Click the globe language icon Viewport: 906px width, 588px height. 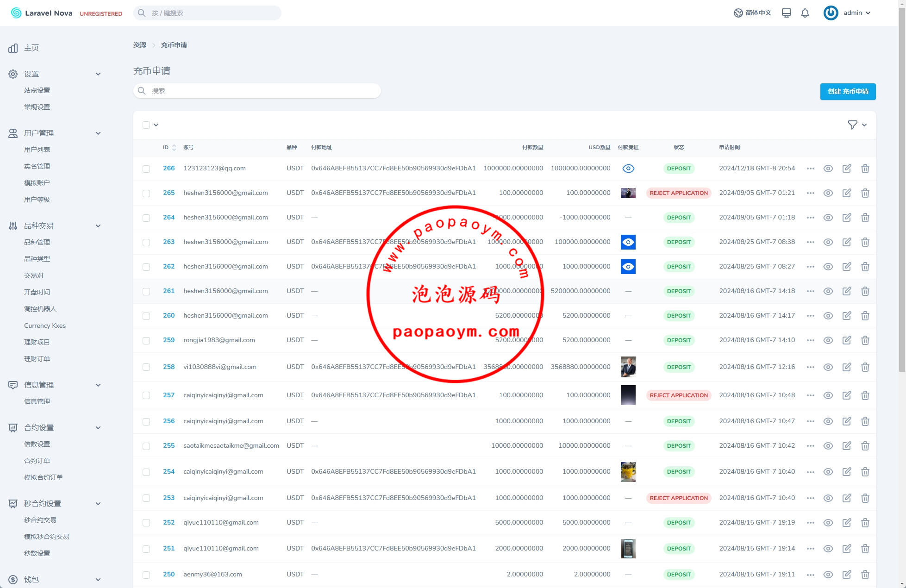738,13
